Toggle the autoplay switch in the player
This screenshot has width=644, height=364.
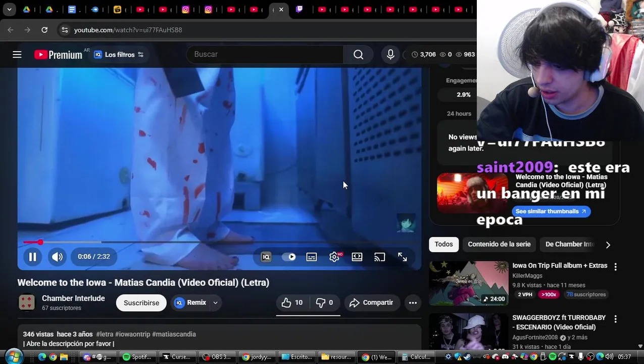[x=289, y=257]
